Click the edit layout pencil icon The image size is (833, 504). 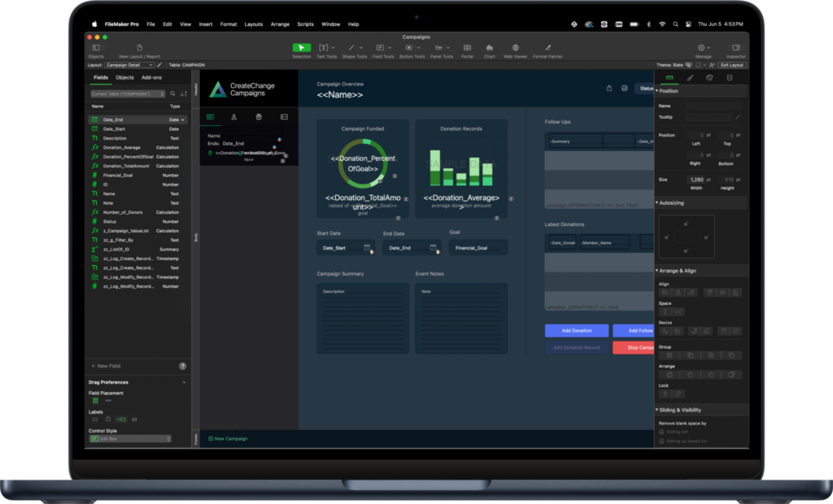159,65
